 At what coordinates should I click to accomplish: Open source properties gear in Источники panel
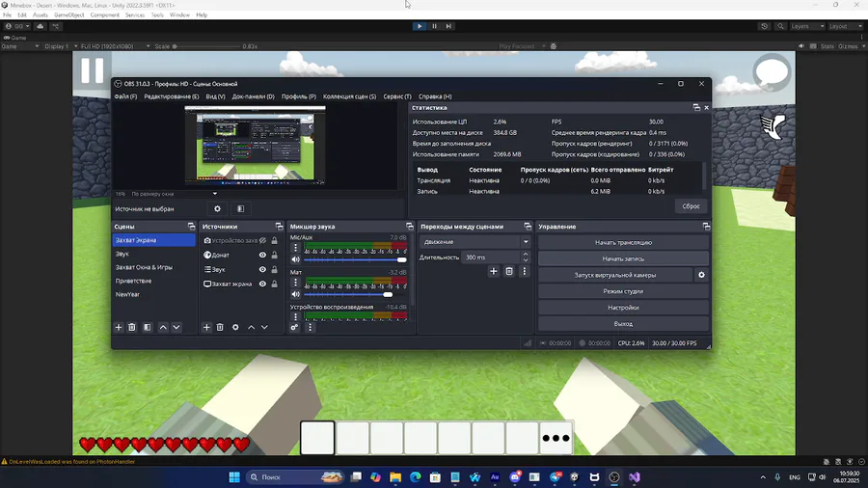point(235,328)
